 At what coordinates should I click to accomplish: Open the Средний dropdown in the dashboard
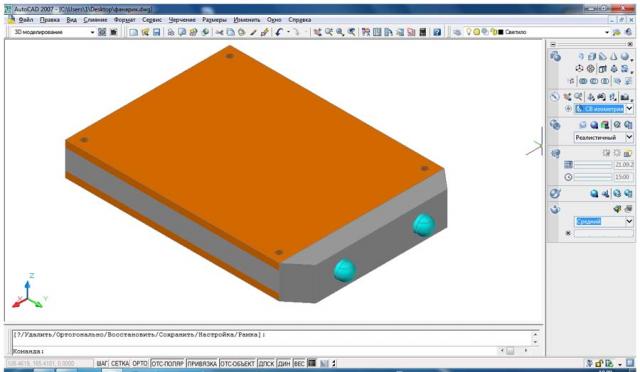604,221
